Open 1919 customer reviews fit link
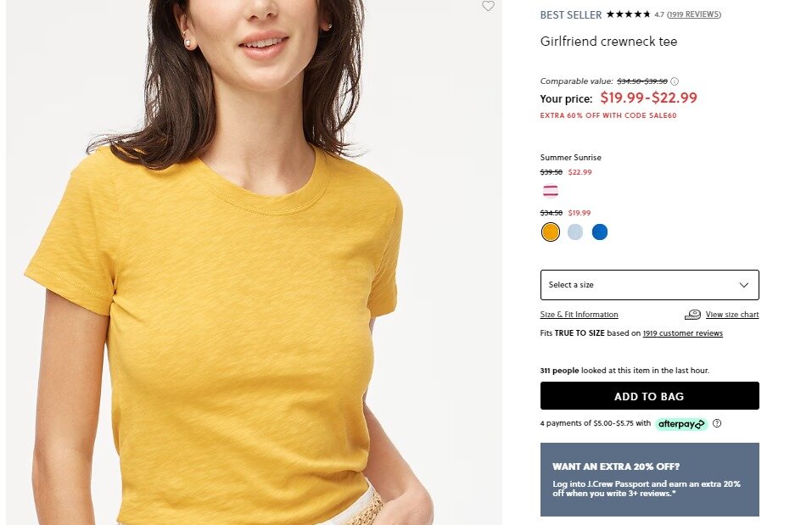The height and width of the screenshot is (525, 812). point(682,333)
